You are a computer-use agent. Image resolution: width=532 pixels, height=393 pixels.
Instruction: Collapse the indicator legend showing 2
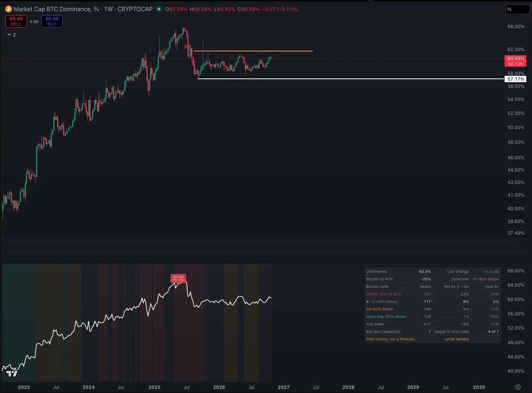click(x=12, y=34)
